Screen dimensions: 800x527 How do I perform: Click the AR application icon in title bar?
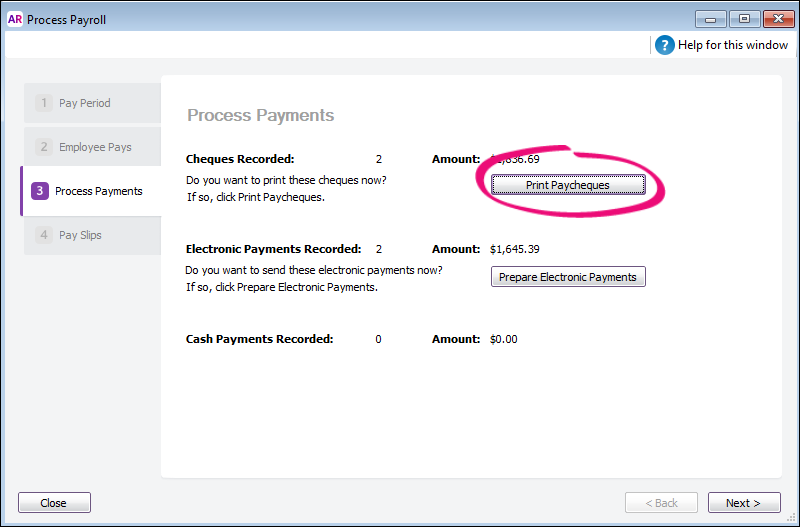15,19
